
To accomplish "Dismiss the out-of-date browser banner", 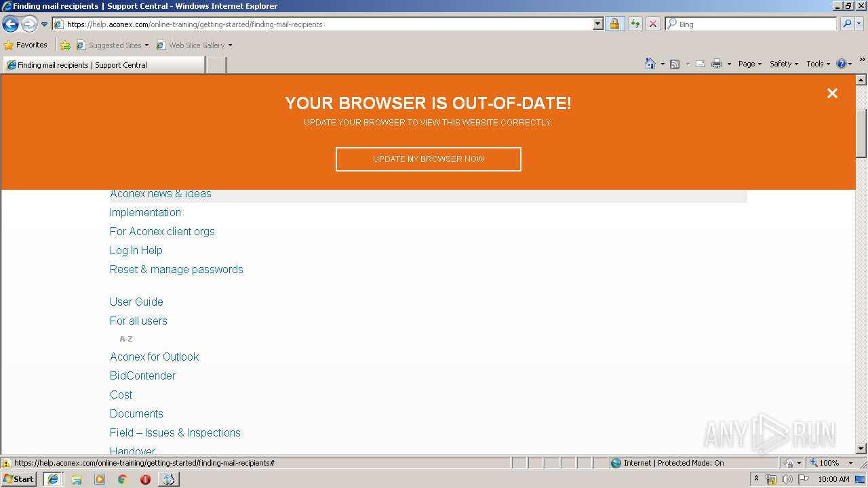I will (832, 94).
